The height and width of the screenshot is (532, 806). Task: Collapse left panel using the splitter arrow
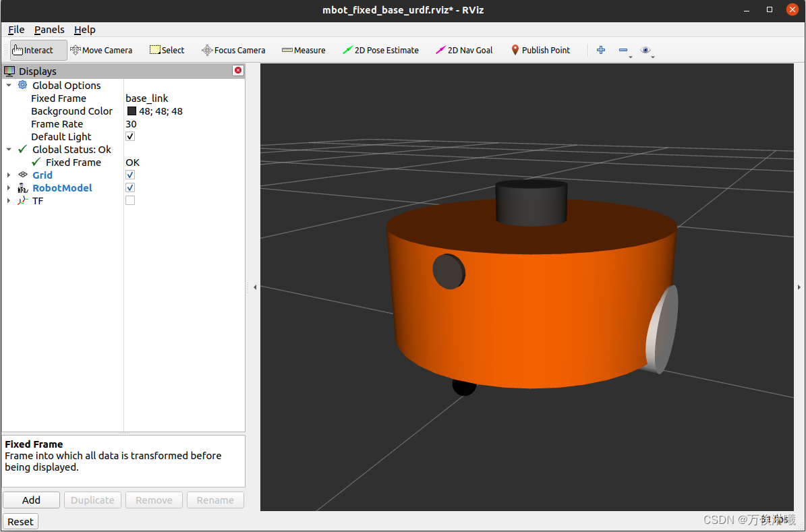click(x=255, y=287)
